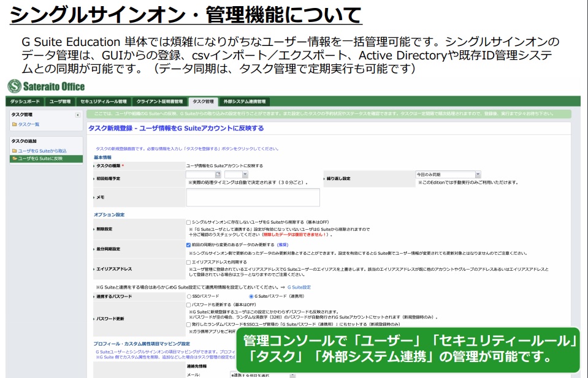Go to the クライアント証明書管理 tab
Viewport: 588px width, 378px height.
[160, 102]
